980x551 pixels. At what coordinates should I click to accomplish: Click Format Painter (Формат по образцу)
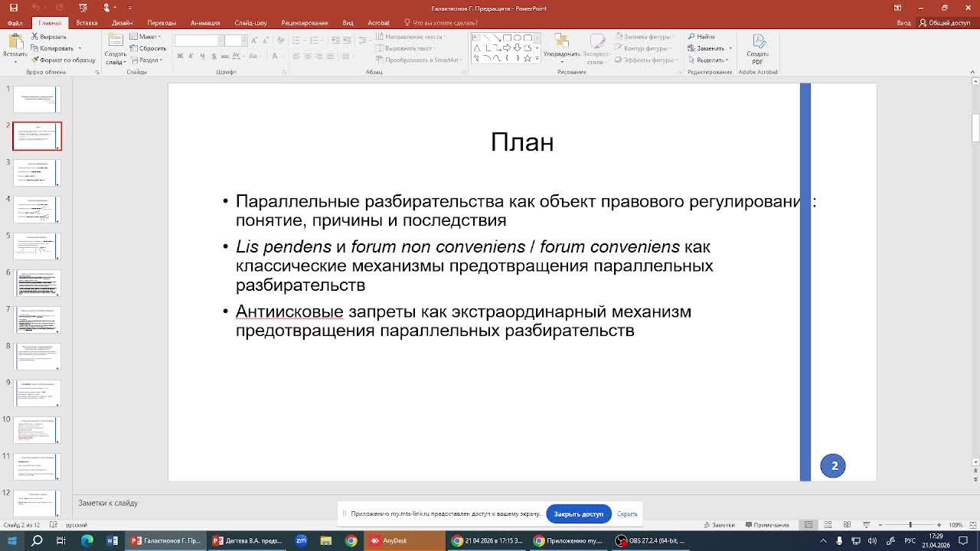tap(64, 60)
